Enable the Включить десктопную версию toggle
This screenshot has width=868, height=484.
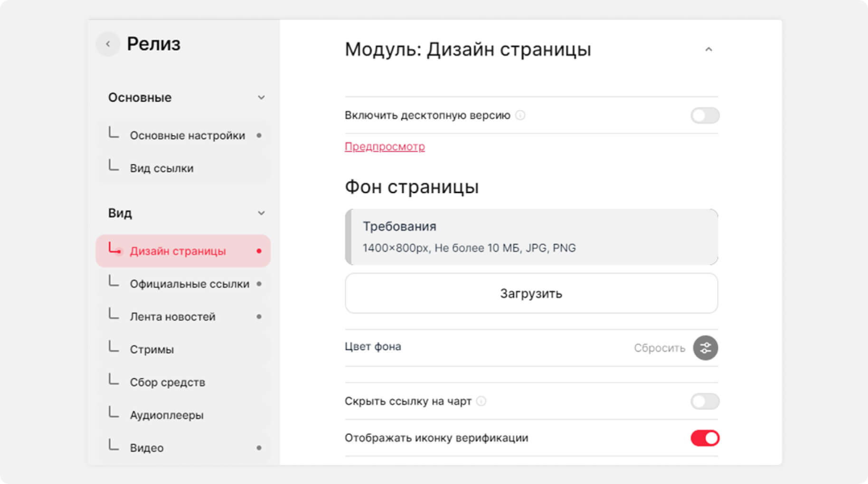(x=705, y=115)
